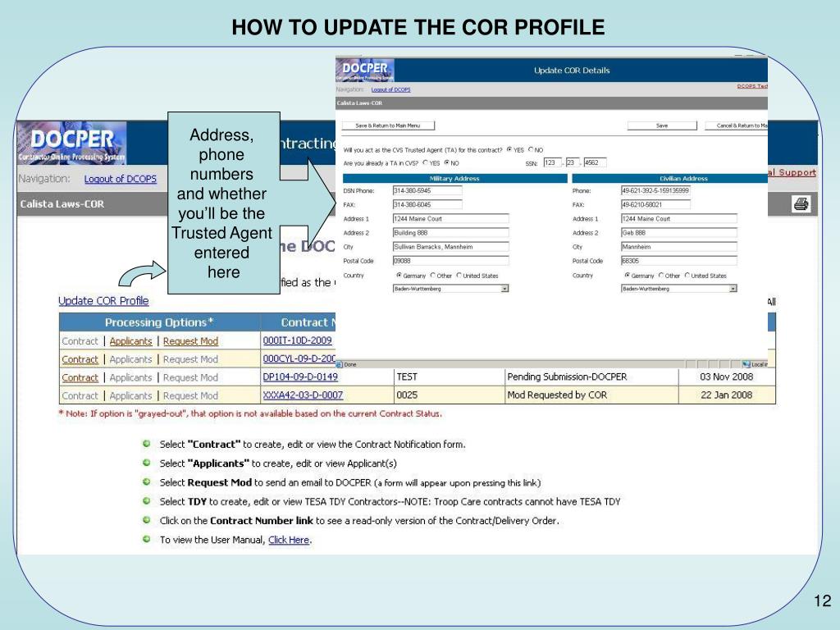Screen dimensions: 840x630
Task: Click the Civilian Phone field
Action: [x=655, y=190]
